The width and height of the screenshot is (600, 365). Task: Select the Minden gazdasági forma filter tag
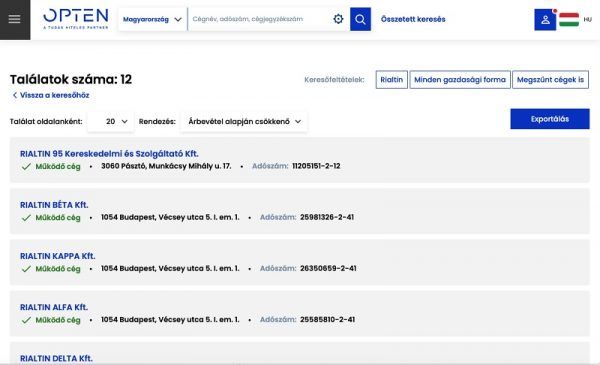(460, 80)
